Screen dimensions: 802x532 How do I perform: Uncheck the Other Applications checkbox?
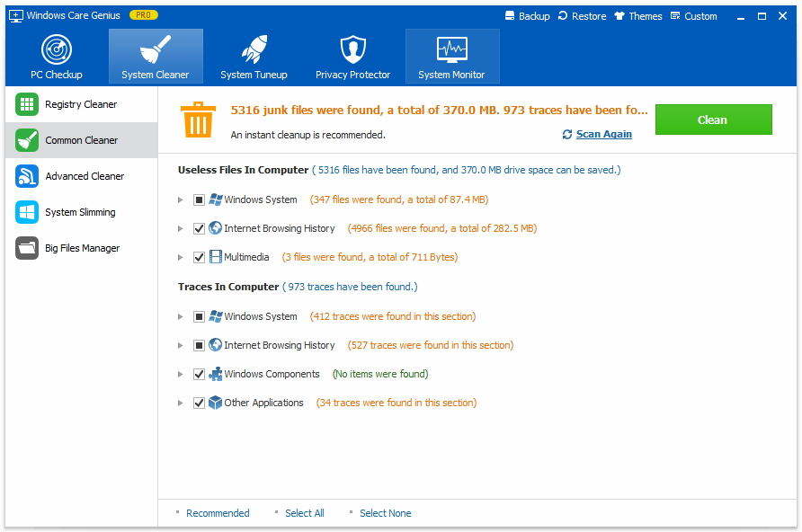tap(199, 403)
